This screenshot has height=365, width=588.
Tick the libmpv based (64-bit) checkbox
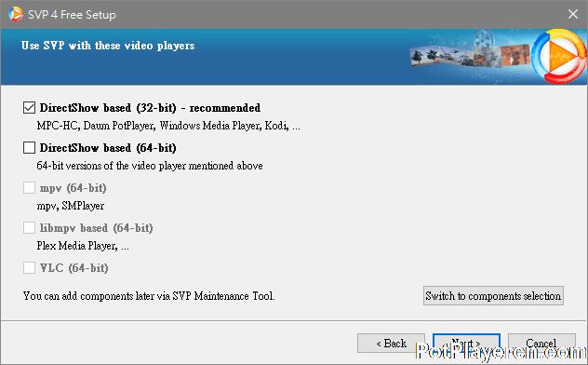29,228
